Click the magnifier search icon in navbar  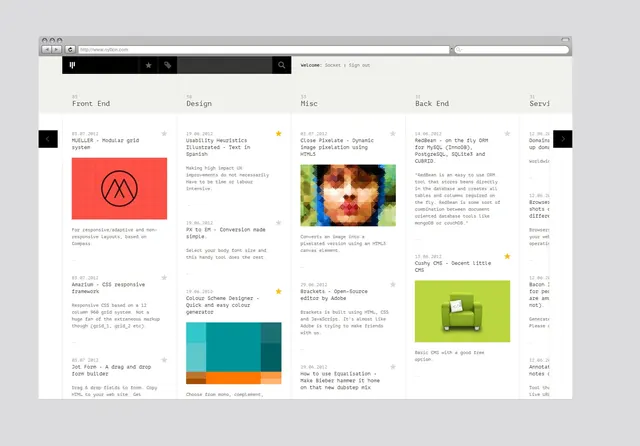click(282, 65)
